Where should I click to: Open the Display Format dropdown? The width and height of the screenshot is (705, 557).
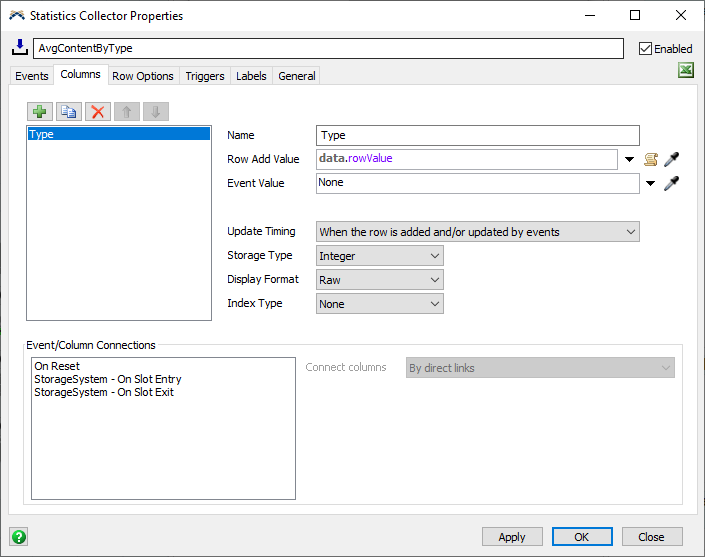tap(379, 280)
